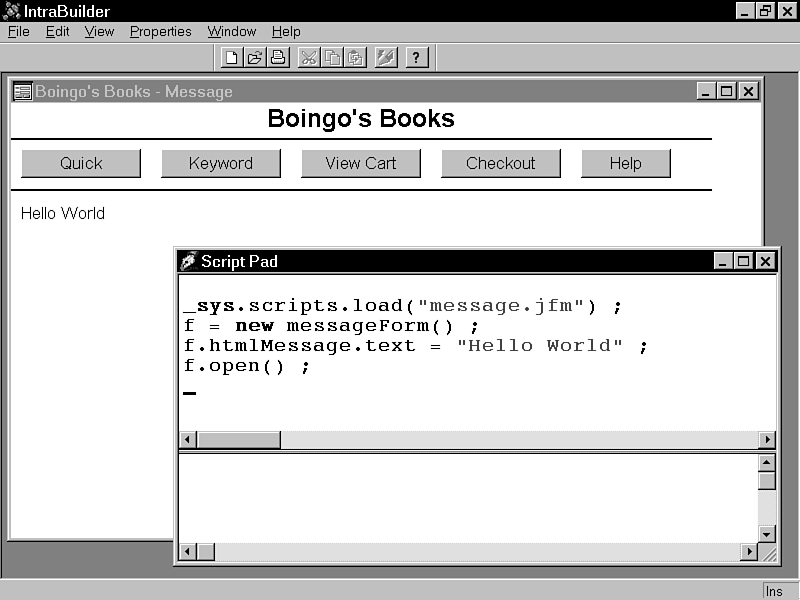Image resolution: width=800 pixels, height=600 pixels.
Task: Click the Ins indicator in the status bar
Action: pyautogui.click(x=774, y=591)
